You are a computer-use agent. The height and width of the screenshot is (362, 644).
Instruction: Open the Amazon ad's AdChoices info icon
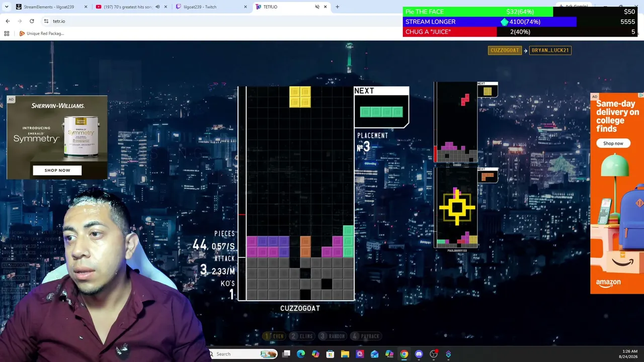click(x=641, y=96)
